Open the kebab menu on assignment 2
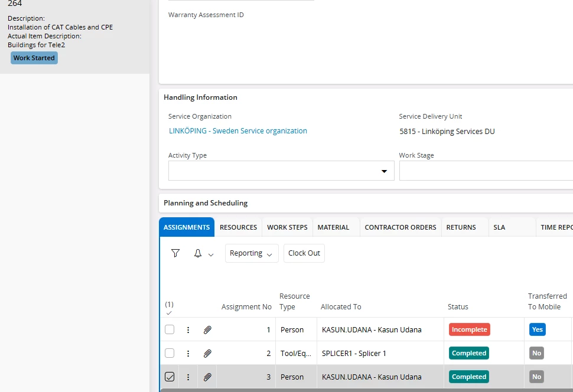Screen dimensions: 573x392 [188, 353]
